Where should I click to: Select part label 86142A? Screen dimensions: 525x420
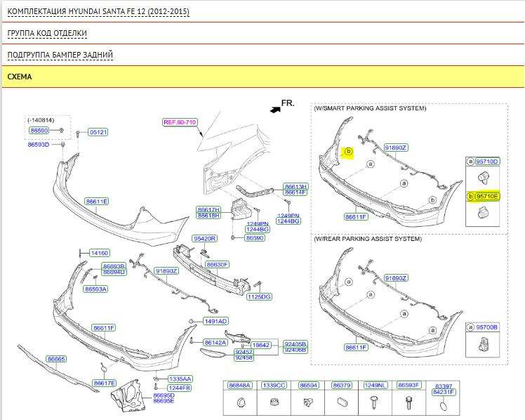coord(215,342)
